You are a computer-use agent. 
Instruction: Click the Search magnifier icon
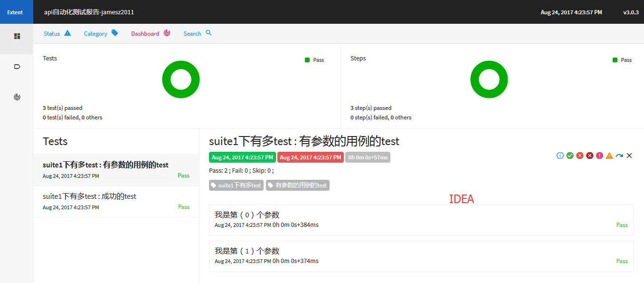point(208,33)
